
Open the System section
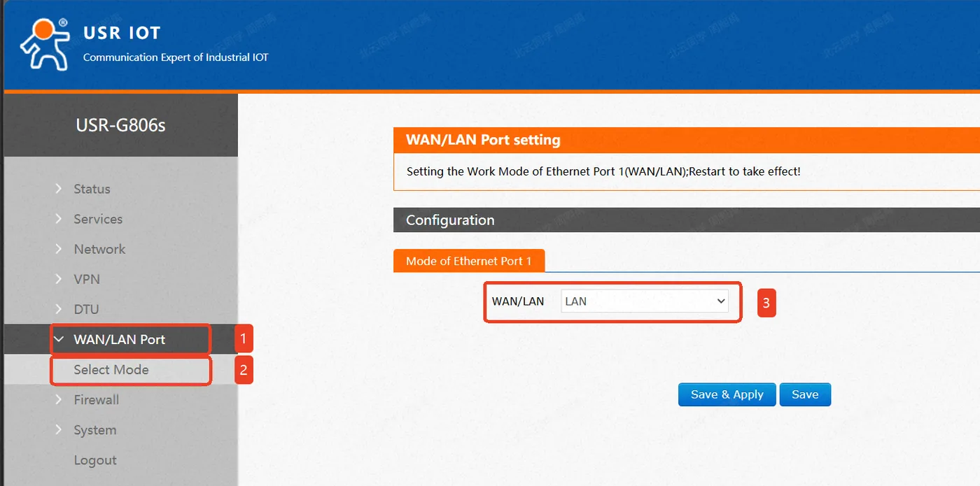click(x=95, y=430)
